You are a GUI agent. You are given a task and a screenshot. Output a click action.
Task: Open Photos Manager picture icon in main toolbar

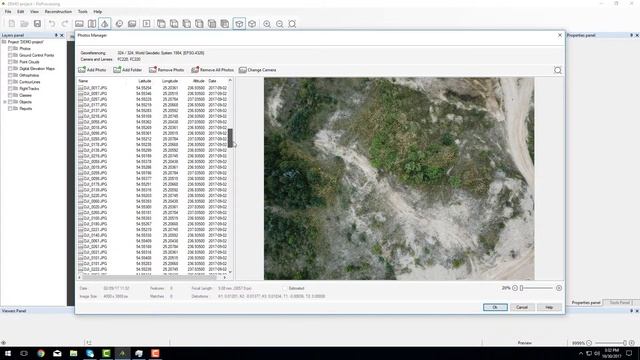pyautogui.click(x=79, y=24)
